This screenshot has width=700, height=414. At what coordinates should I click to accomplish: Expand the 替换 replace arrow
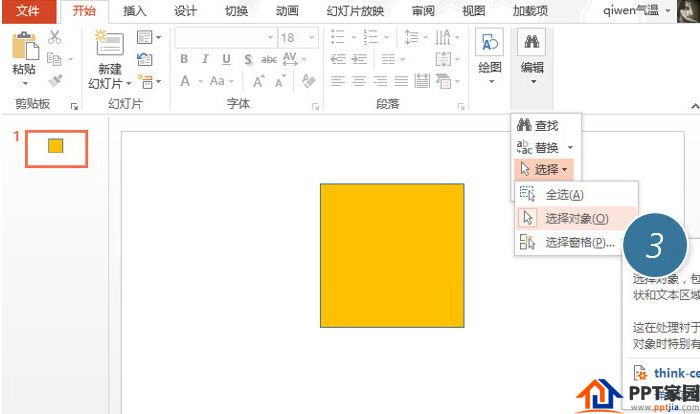(570, 147)
